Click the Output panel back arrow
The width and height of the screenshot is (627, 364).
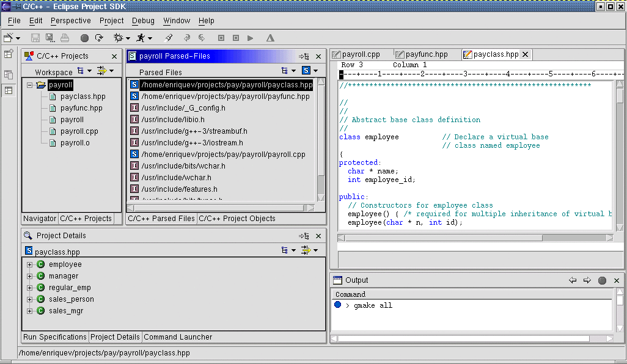[x=573, y=280]
